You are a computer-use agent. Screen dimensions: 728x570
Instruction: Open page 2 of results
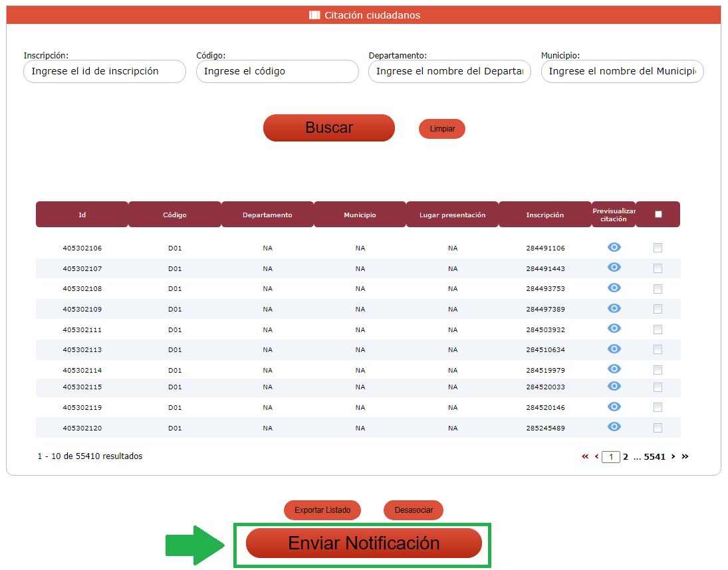click(x=626, y=456)
